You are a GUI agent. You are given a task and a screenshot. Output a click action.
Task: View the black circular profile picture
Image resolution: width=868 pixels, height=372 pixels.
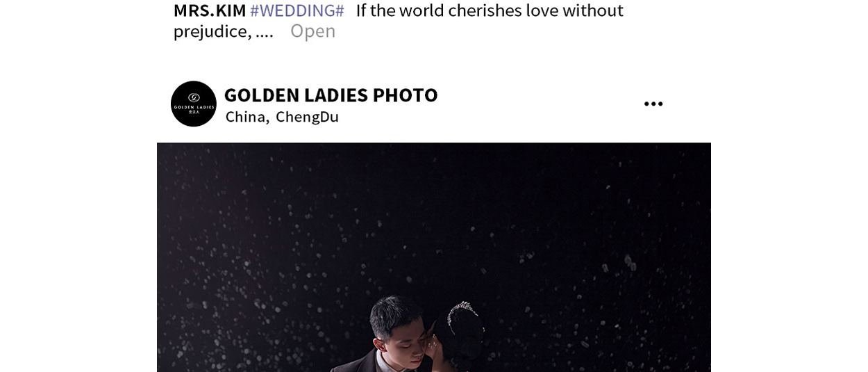pyautogui.click(x=194, y=104)
